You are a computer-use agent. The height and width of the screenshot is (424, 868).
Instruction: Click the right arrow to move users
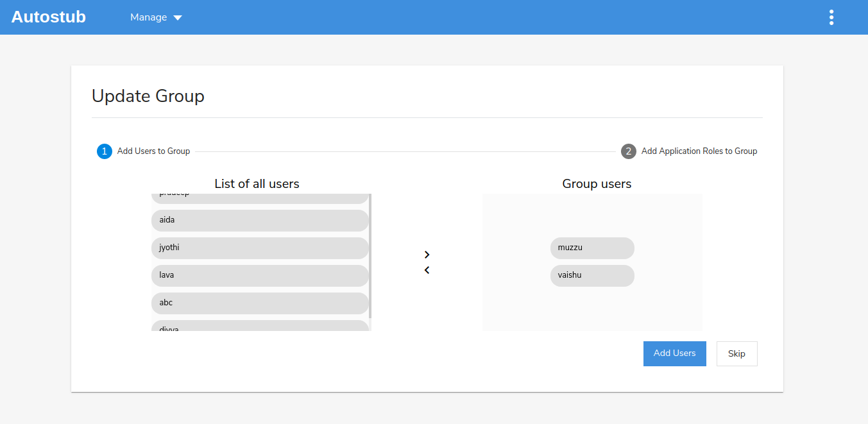click(427, 255)
